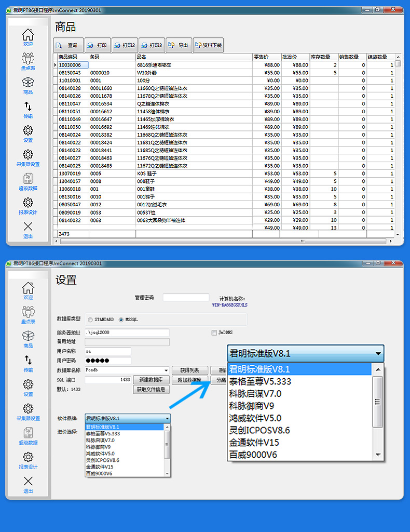Click the 批发价 column header
The image size is (410, 532).
click(295, 57)
